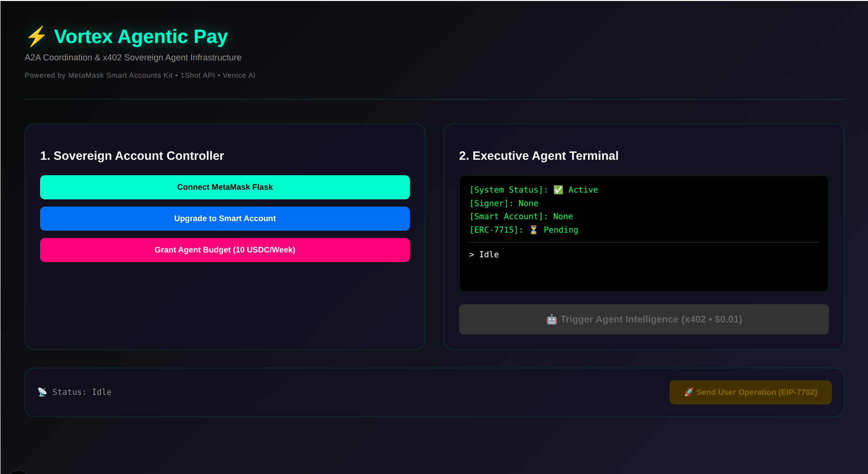Click the Connect MetaMask Flask button
Viewport: 868px width, 474px height.
click(x=225, y=187)
